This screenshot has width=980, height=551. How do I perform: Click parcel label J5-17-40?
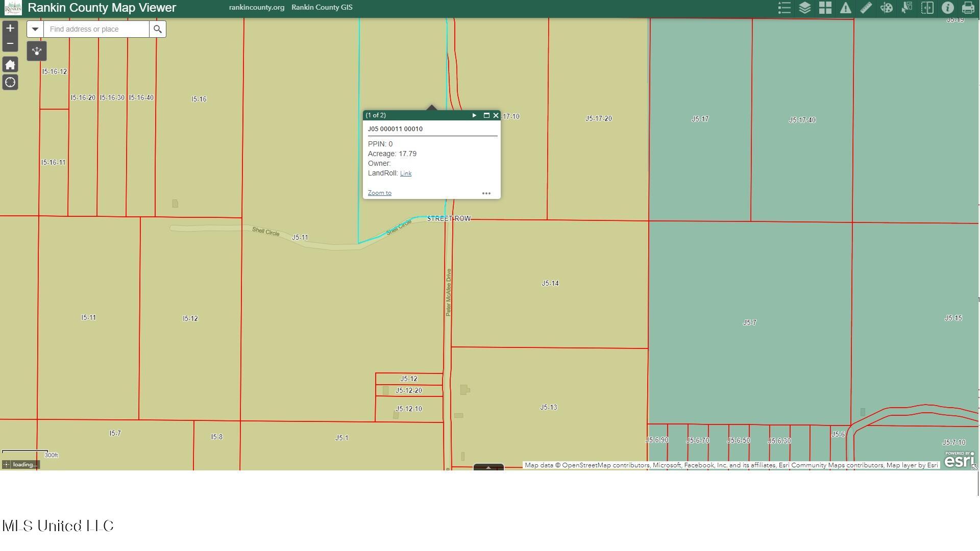click(x=802, y=120)
